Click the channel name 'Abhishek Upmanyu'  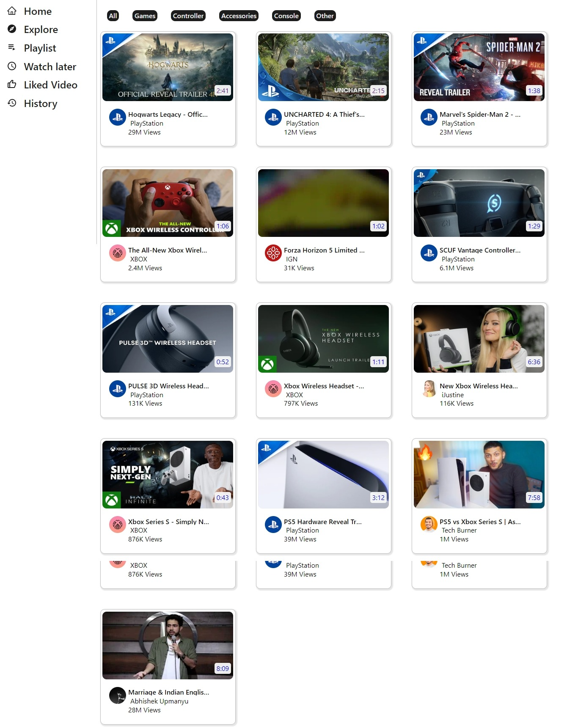pos(160,701)
